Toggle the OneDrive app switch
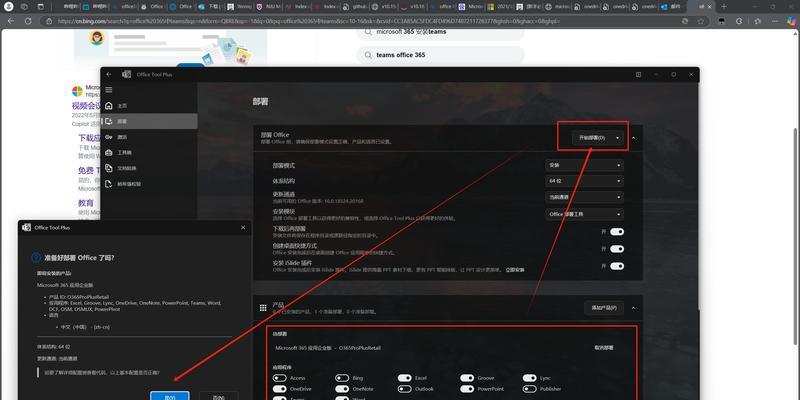This screenshot has width=800, height=400. pos(279,389)
